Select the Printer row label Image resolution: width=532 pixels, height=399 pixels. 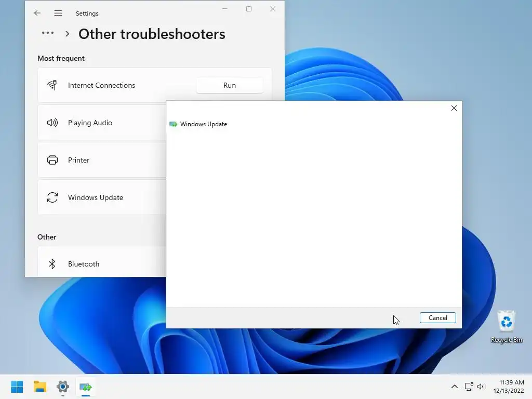(x=78, y=160)
